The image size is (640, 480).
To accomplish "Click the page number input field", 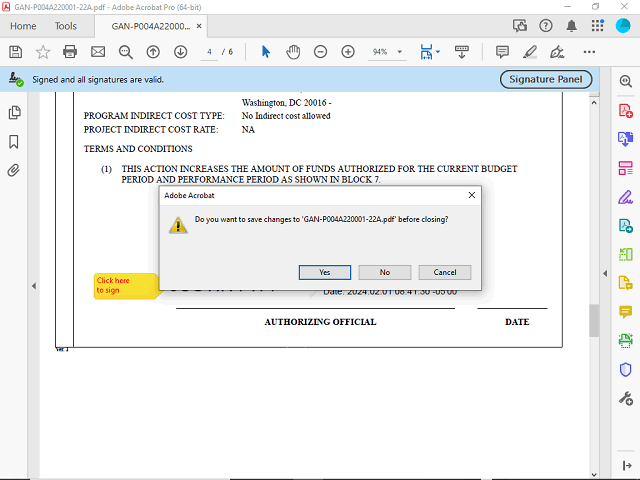I will click(x=209, y=52).
